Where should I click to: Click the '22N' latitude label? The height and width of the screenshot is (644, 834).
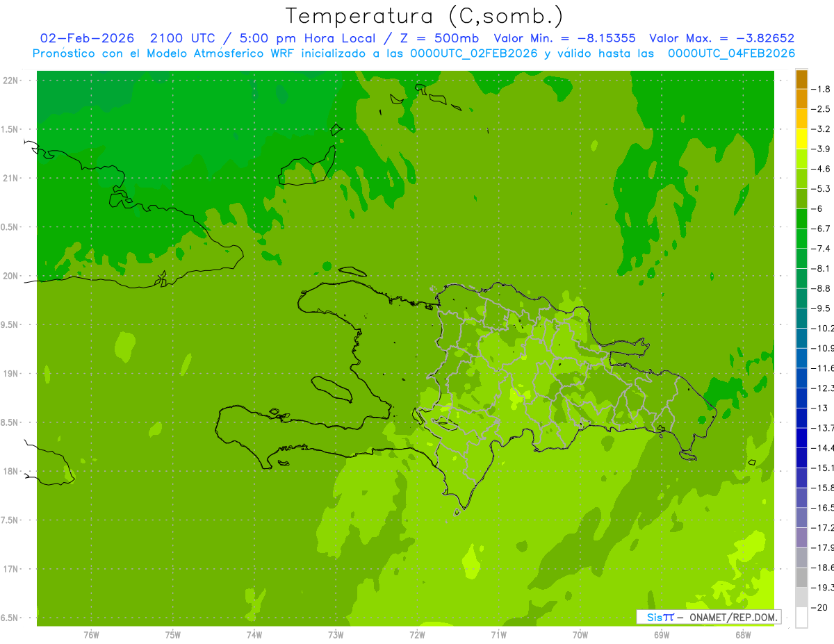coord(11,81)
